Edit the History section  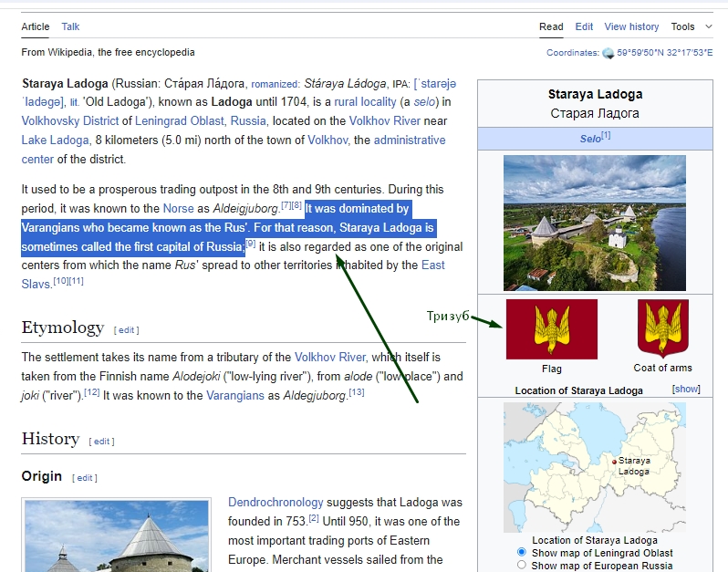101,442
